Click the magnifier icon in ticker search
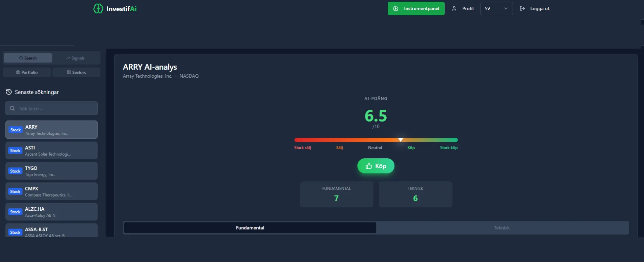Image resolution: width=644 pixels, height=262 pixels. pyautogui.click(x=12, y=108)
